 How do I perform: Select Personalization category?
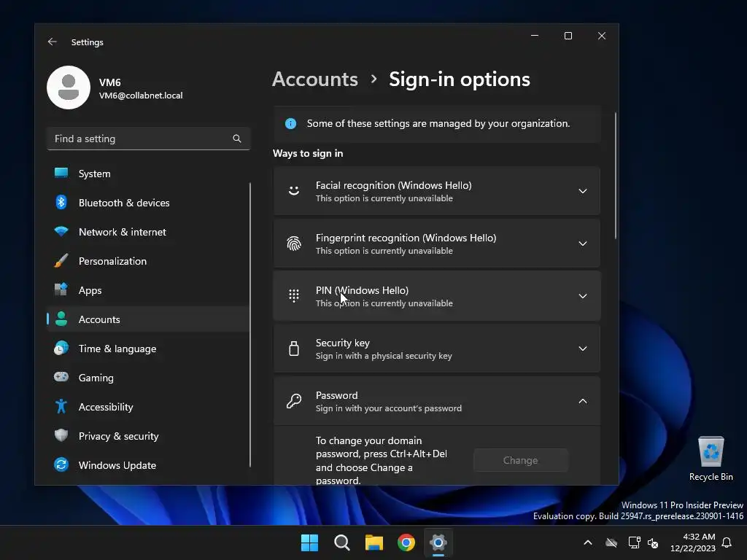point(148,261)
